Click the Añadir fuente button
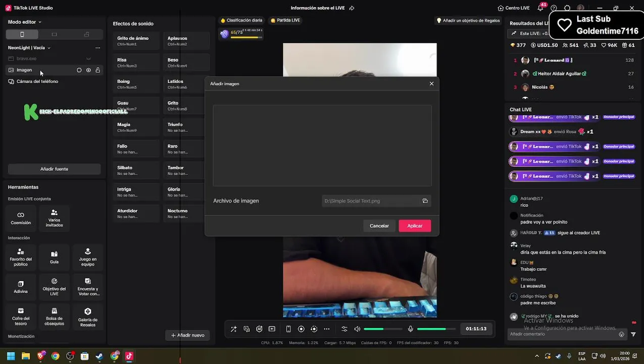This screenshot has width=644, height=364. 54,169
